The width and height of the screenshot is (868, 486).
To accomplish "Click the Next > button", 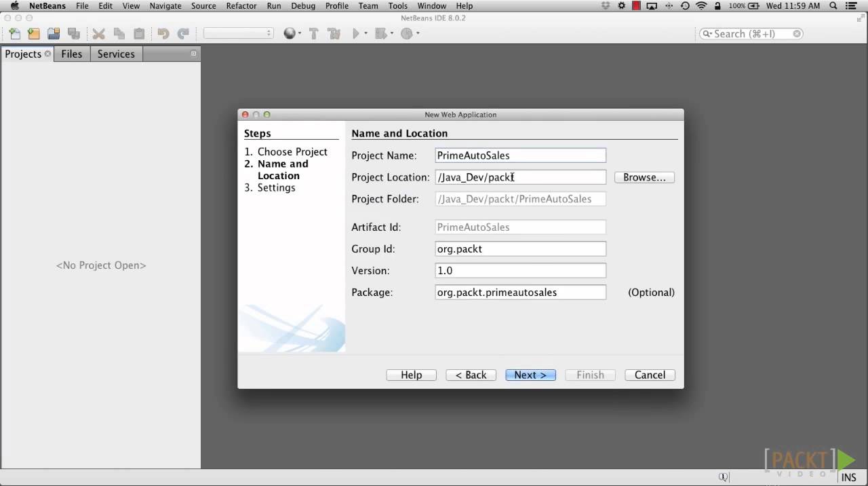I will 530,375.
